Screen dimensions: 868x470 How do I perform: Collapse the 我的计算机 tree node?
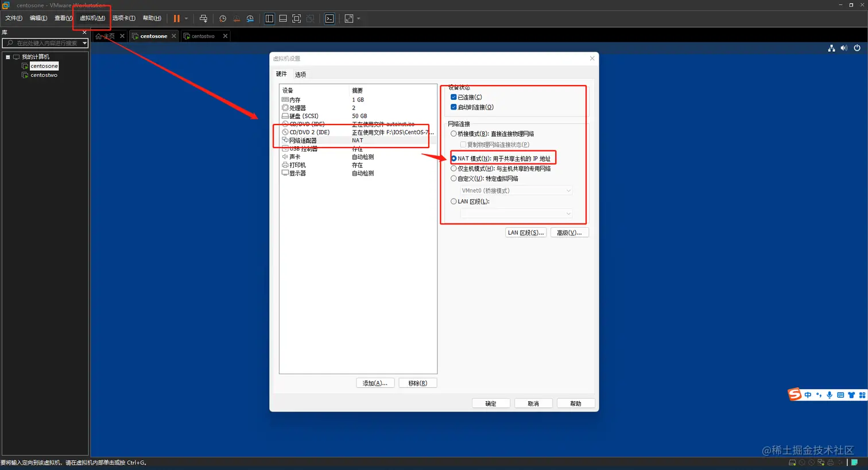8,57
